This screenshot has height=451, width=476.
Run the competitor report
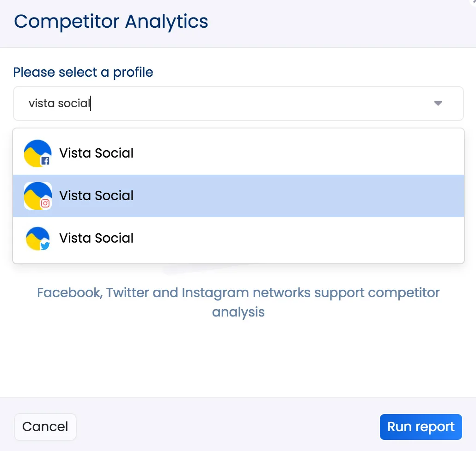[421, 427]
